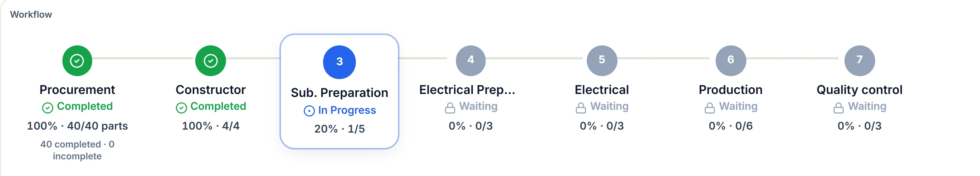
Task: Open step 5 Electrical circle
Action: [x=602, y=60]
